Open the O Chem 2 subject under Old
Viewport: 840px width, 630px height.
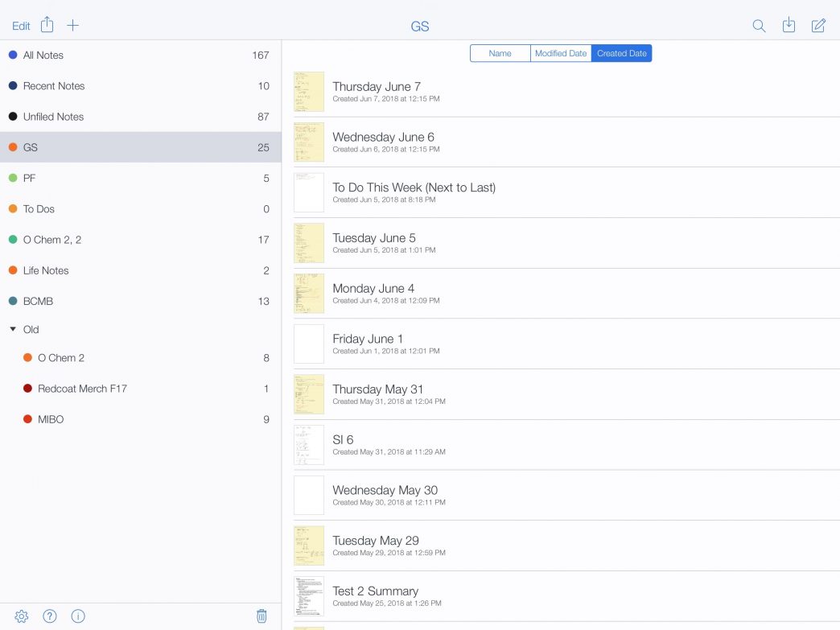[x=140, y=358]
